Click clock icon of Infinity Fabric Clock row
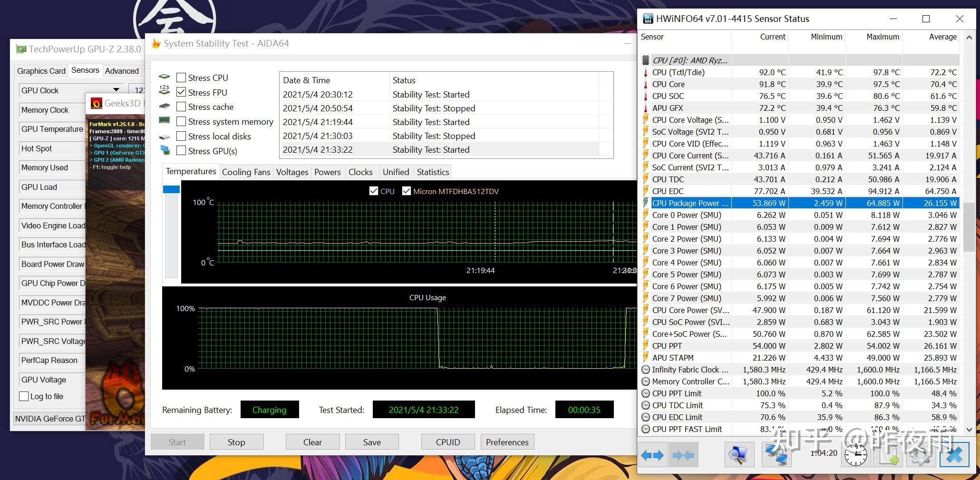The width and height of the screenshot is (980, 480). coord(645,370)
